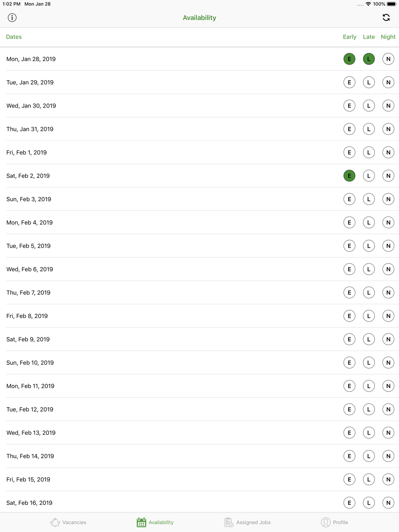Enable Night shift for Fri, Feb 1

388,152
